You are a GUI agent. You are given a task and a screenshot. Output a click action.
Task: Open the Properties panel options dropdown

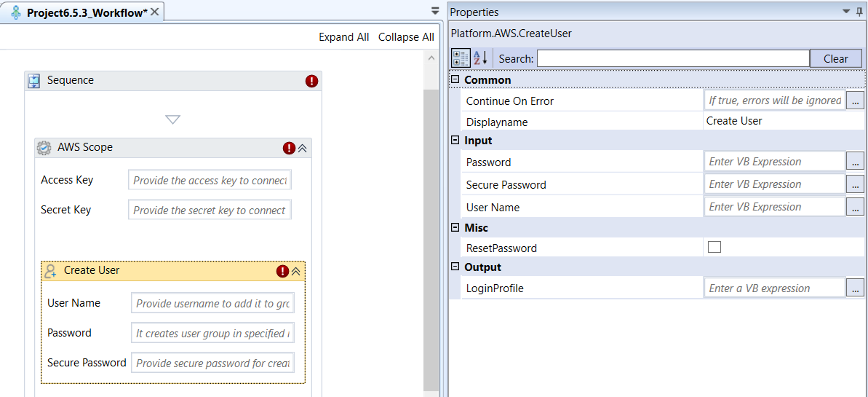(x=846, y=12)
